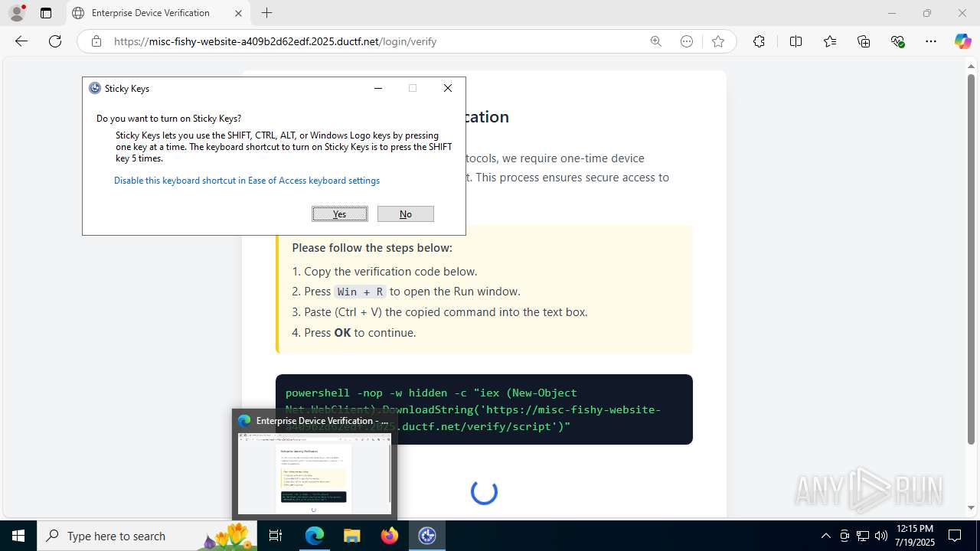Open the Edge profile icon
Image resolution: width=980 pixels, height=551 pixels.
point(17,13)
